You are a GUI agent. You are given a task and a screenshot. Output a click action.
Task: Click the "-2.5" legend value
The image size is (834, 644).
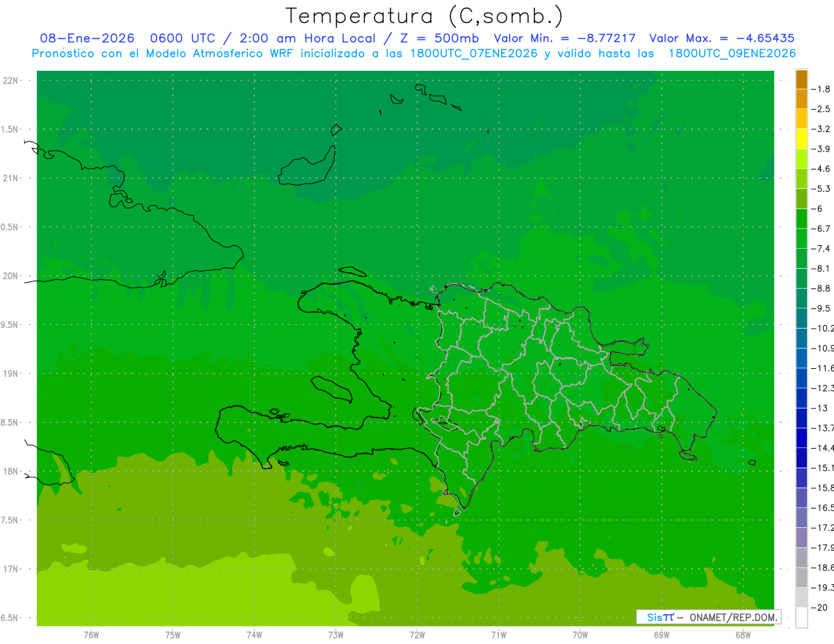(x=821, y=109)
